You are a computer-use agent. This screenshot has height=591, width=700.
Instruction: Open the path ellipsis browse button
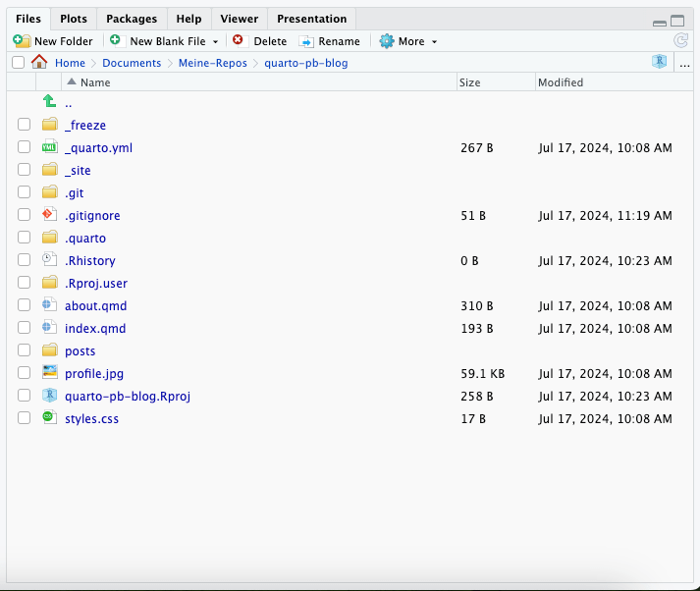click(x=684, y=63)
